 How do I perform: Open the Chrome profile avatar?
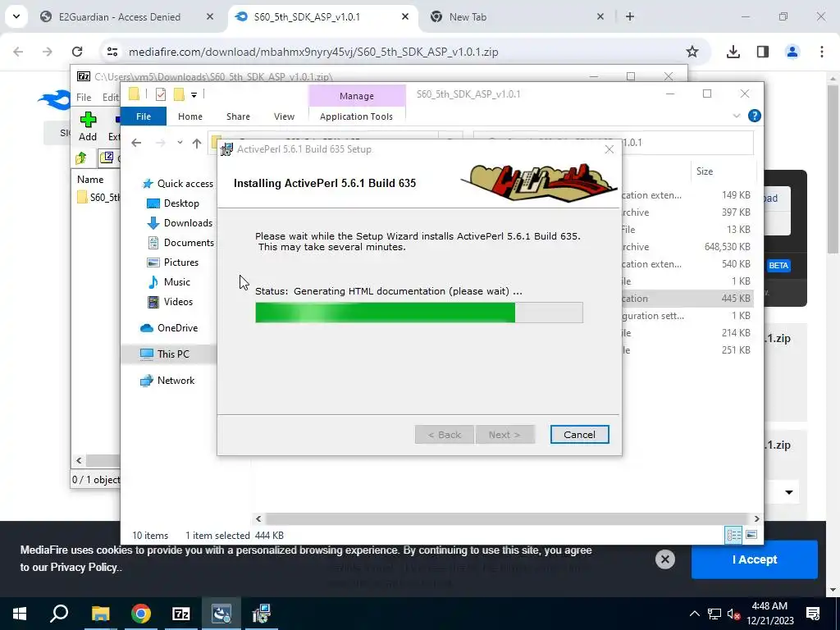point(792,52)
